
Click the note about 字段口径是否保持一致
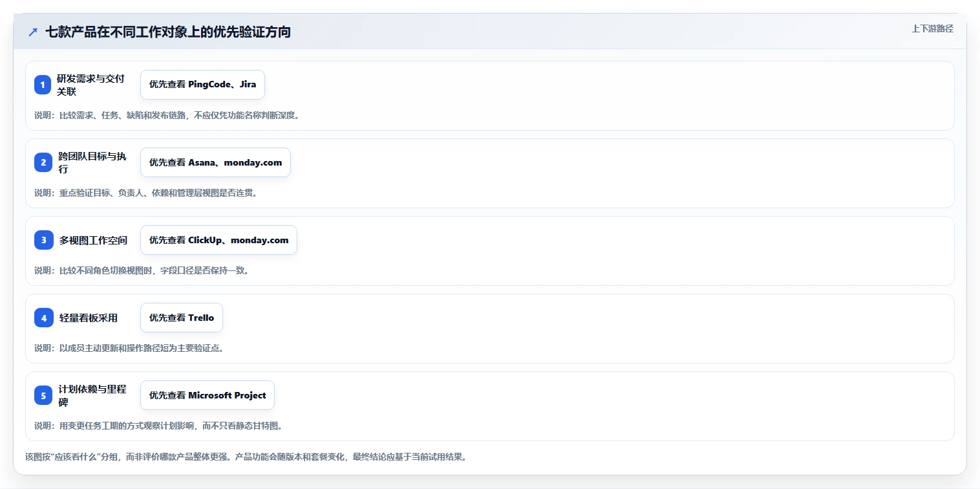pos(142,270)
